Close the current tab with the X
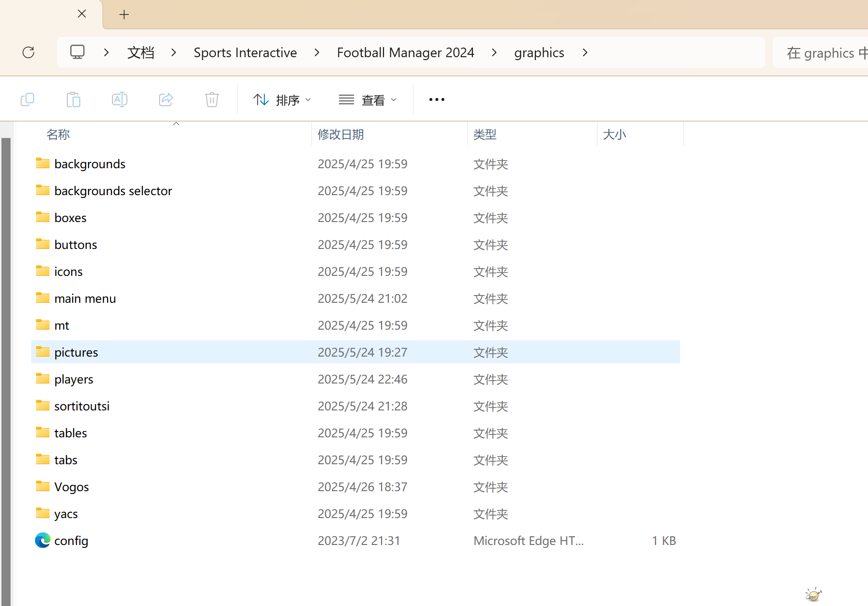 tap(82, 13)
